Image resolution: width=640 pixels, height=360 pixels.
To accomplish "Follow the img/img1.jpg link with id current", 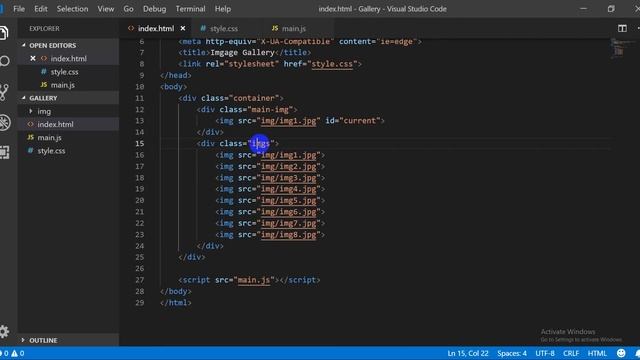I will (x=289, y=121).
